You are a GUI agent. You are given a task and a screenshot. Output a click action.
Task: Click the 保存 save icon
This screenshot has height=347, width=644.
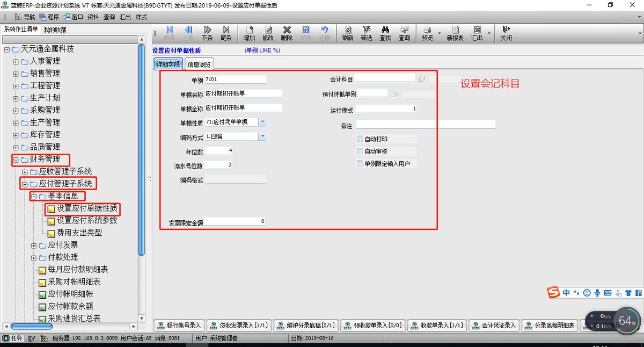point(306,33)
